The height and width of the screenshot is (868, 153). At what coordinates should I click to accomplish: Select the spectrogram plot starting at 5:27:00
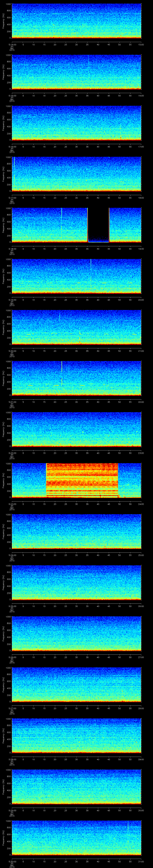click(x=76, y=685)
